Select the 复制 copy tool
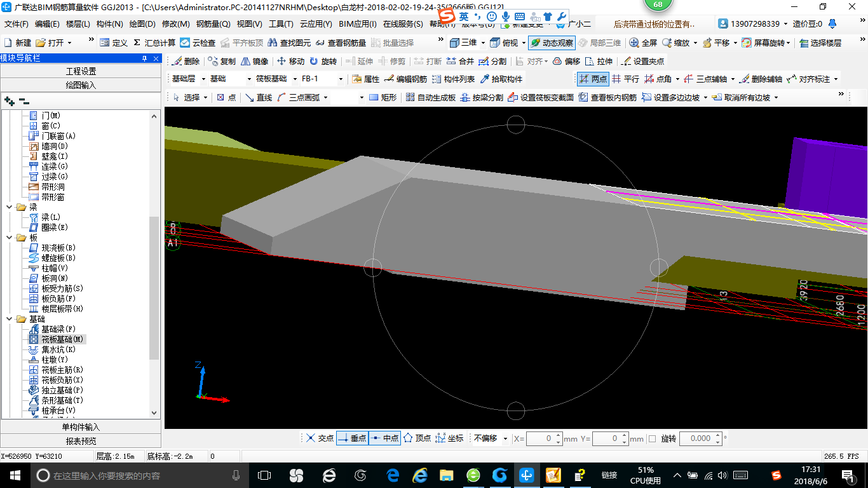Screen dimensions: 868x488 click(x=221, y=62)
